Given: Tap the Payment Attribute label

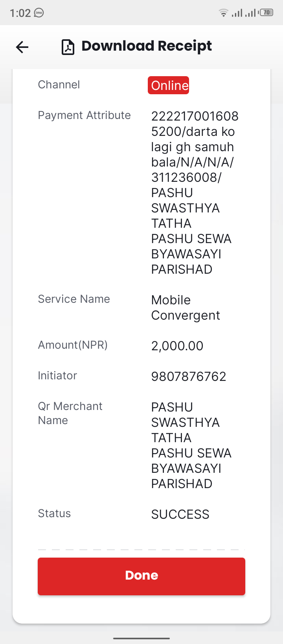Looking at the screenshot, I should pos(84,115).
